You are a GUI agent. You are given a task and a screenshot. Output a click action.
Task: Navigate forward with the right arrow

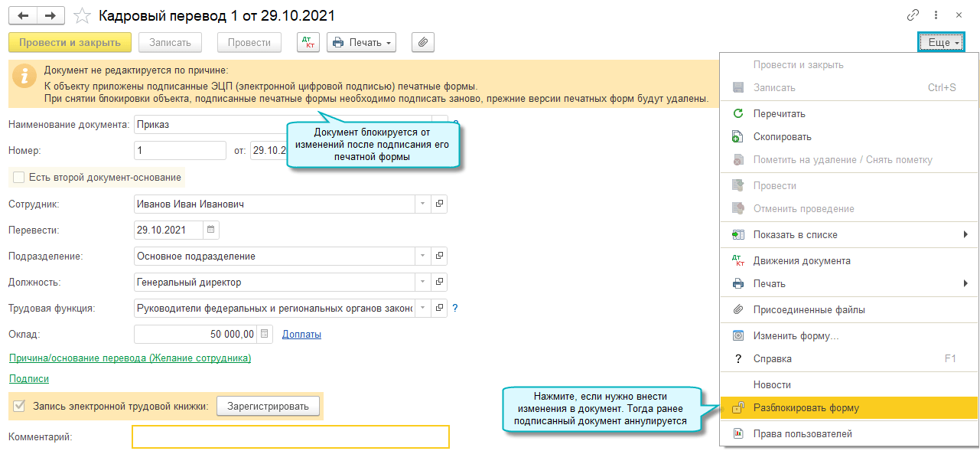50,15
